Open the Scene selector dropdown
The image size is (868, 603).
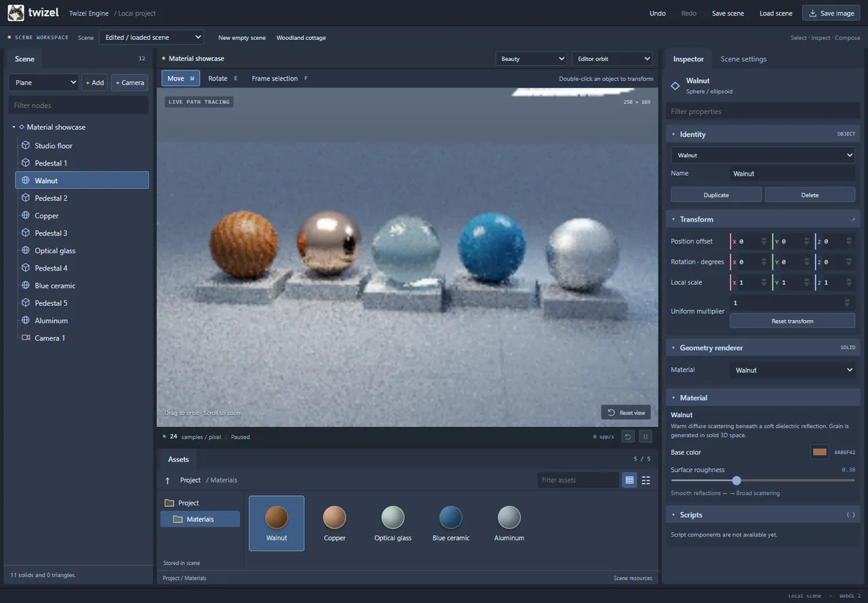point(151,37)
